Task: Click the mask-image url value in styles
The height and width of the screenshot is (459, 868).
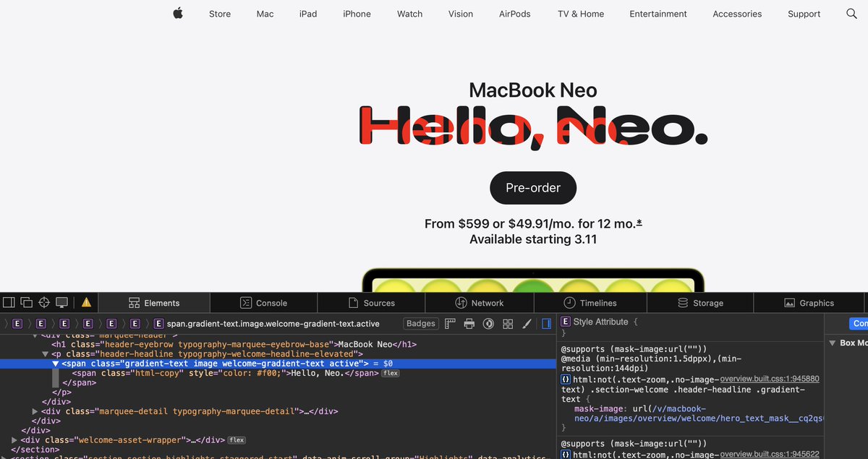Action: coord(698,413)
